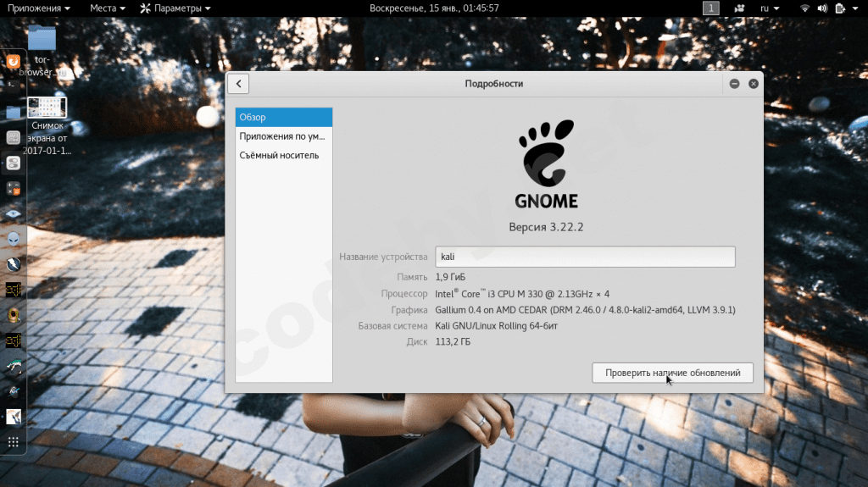Minimize the Подробности window
Screen dimensions: 868x487
735,84
